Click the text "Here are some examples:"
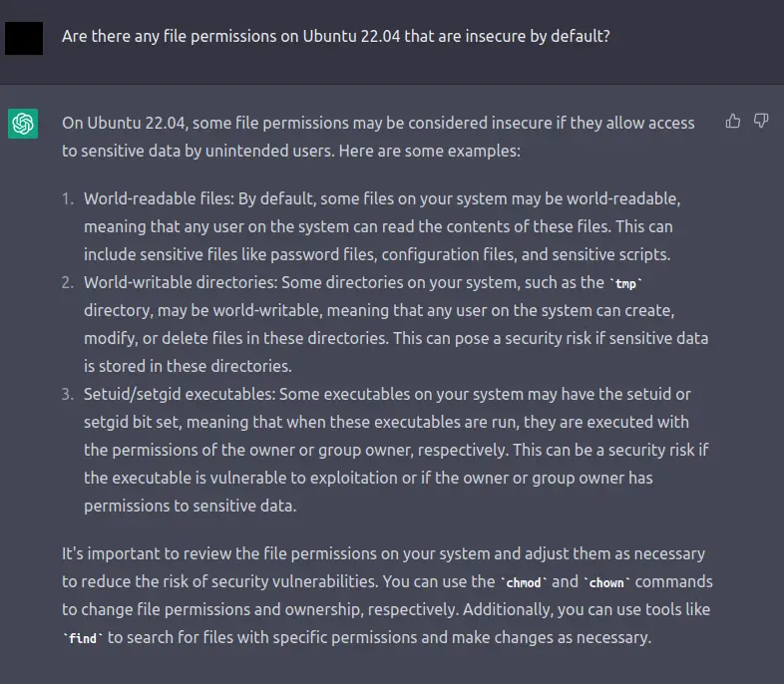Screen dimensions: 784x684 (x=430, y=151)
